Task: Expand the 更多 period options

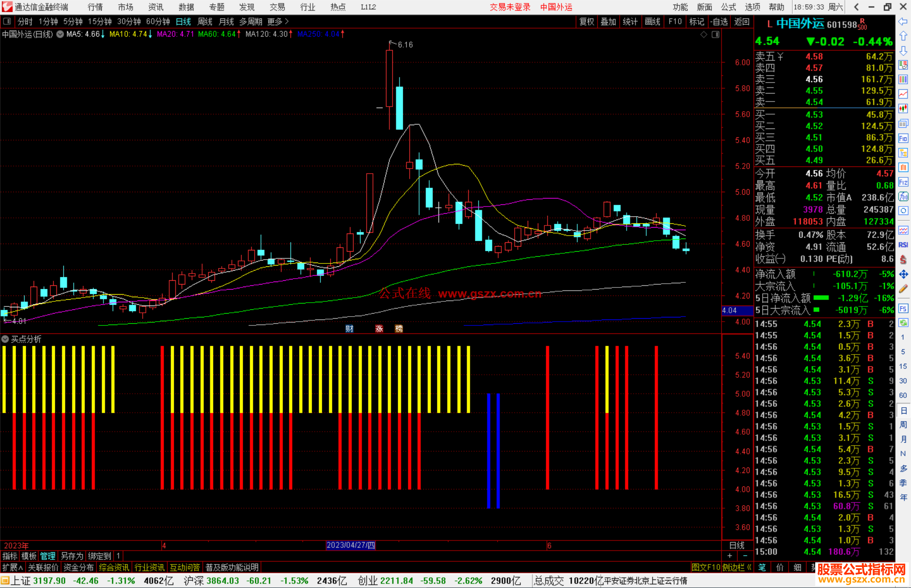Action: pyautogui.click(x=278, y=21)
